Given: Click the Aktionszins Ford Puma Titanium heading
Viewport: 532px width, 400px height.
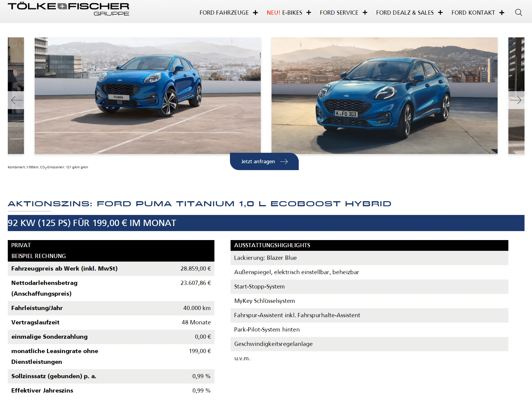Looking at the screenshot, I should click(x=199, y=204).
